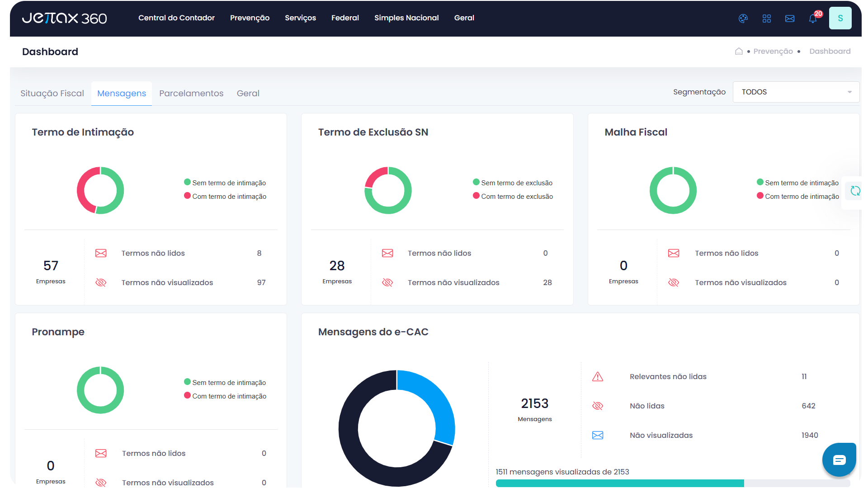This screenshot has width=868, height=488.
Task: Switch to the Parcelamentos tab
Action: tap(191, 93)
